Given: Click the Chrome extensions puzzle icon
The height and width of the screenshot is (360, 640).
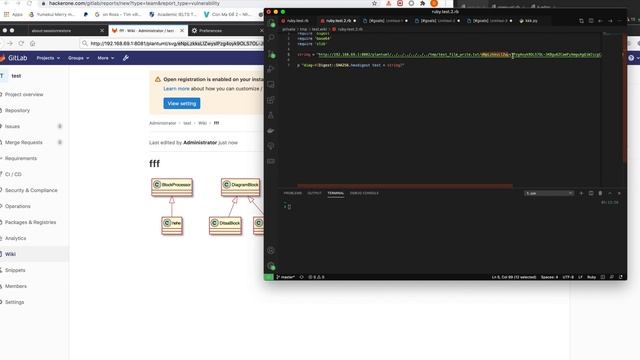Looking at the screenshot, I should pos(422,3).
